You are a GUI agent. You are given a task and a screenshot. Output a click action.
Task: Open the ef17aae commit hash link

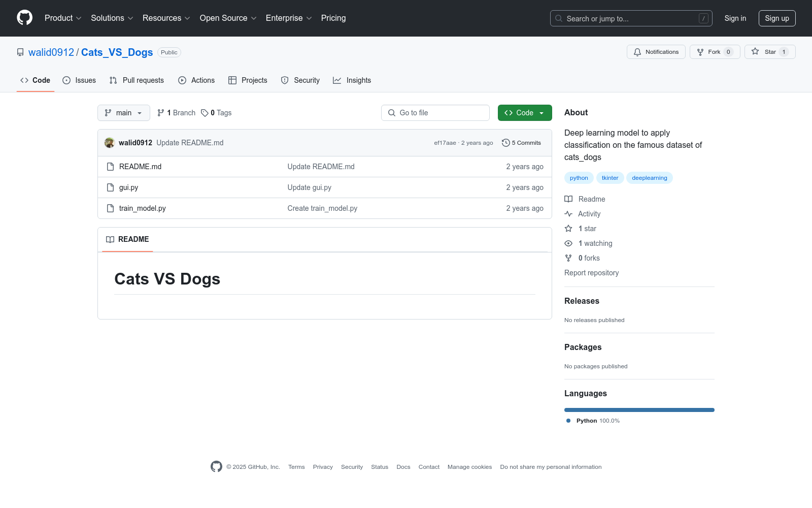click(x=445, y=143)
